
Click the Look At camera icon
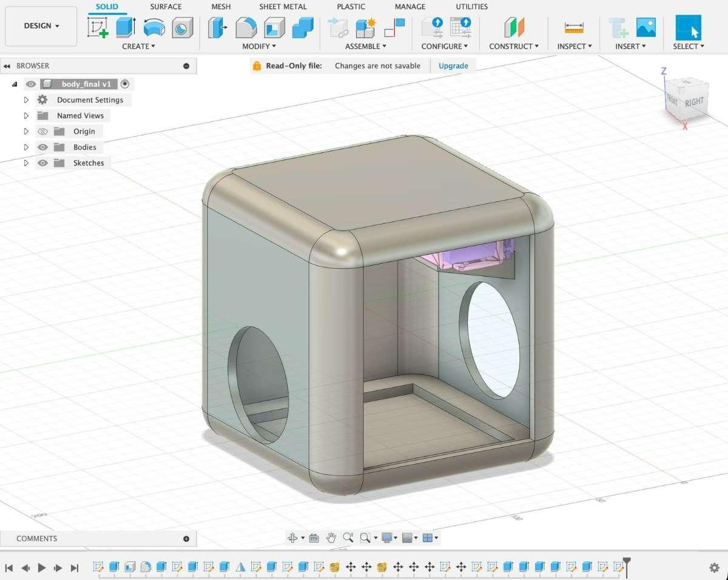[314, 538]
